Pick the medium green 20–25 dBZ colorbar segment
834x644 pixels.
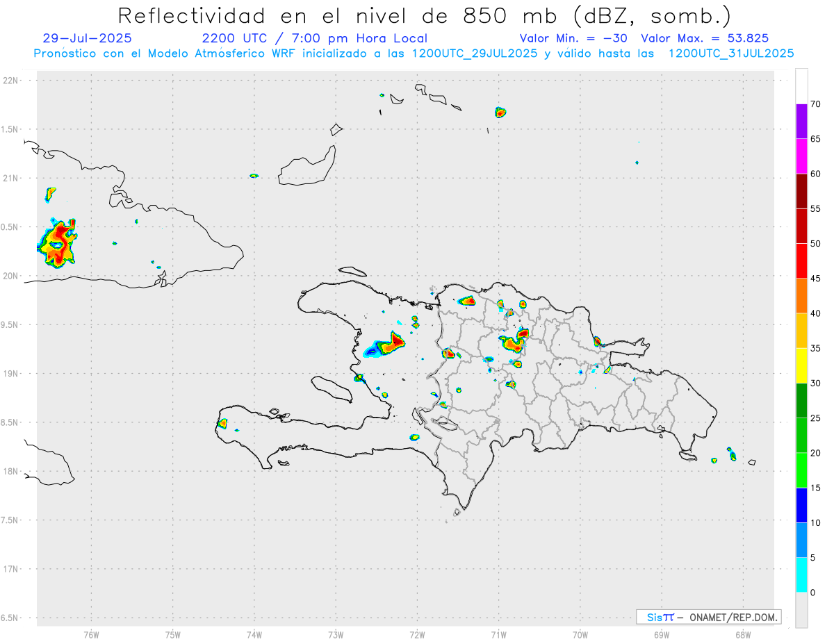coord(801,436)
